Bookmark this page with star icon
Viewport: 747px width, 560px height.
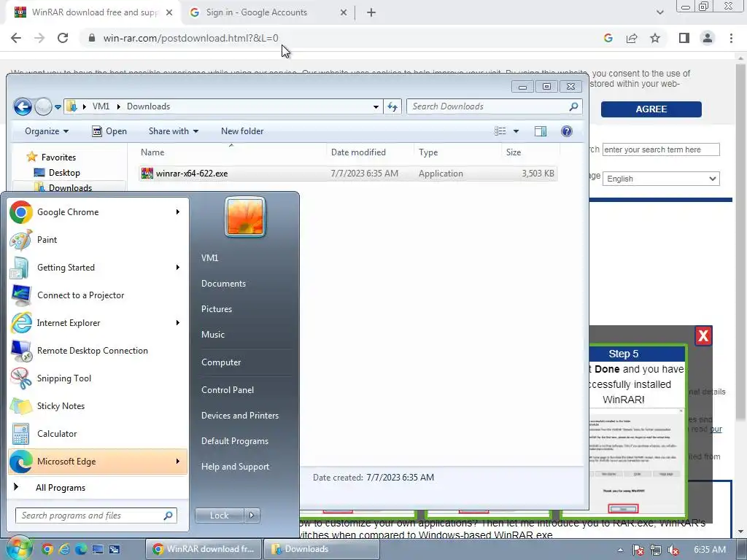[655, 38]
